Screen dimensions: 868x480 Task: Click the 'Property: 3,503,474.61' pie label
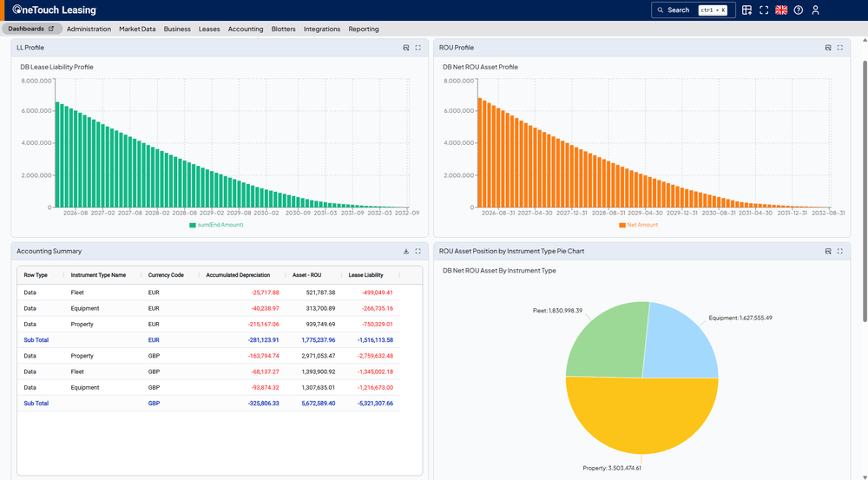click(612, 469)
